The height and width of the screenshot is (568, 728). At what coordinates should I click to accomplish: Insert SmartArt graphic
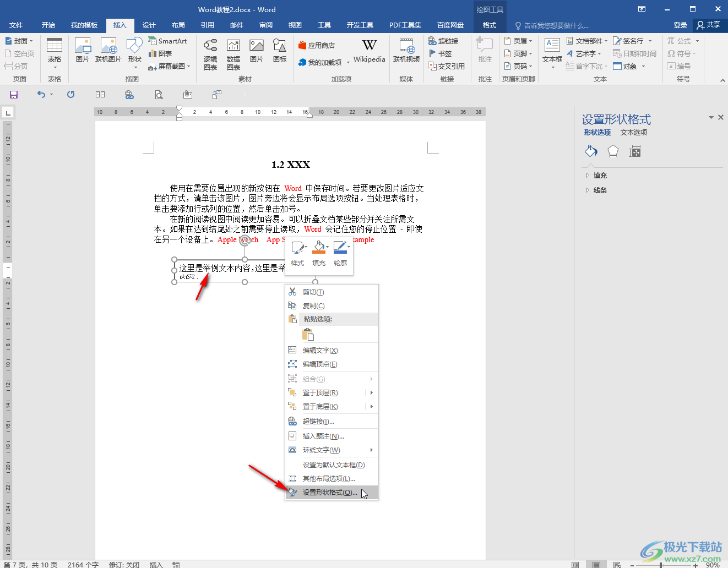[167, 41]
